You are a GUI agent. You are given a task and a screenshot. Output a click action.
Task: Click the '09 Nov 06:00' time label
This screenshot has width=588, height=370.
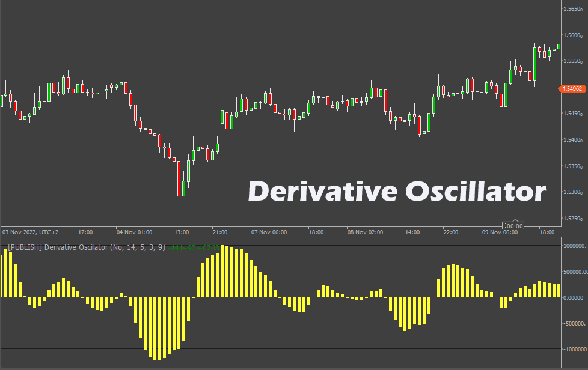[x=500, y=232]
